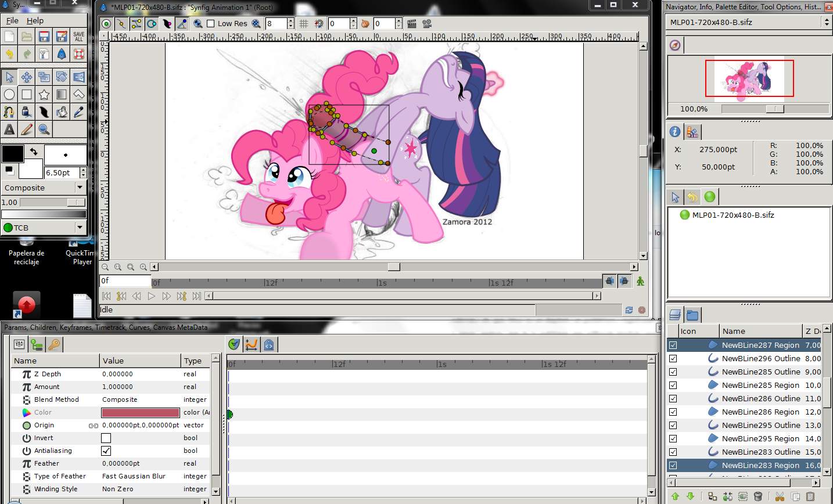
Task: Toggle the Antialiasing parameter checkbox
Action: click(106, 451)
